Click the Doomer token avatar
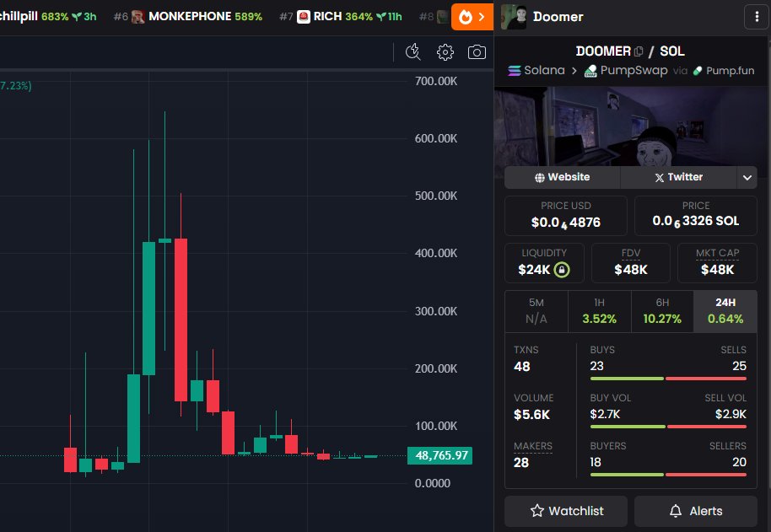771x532 pixels. point(514,17)
